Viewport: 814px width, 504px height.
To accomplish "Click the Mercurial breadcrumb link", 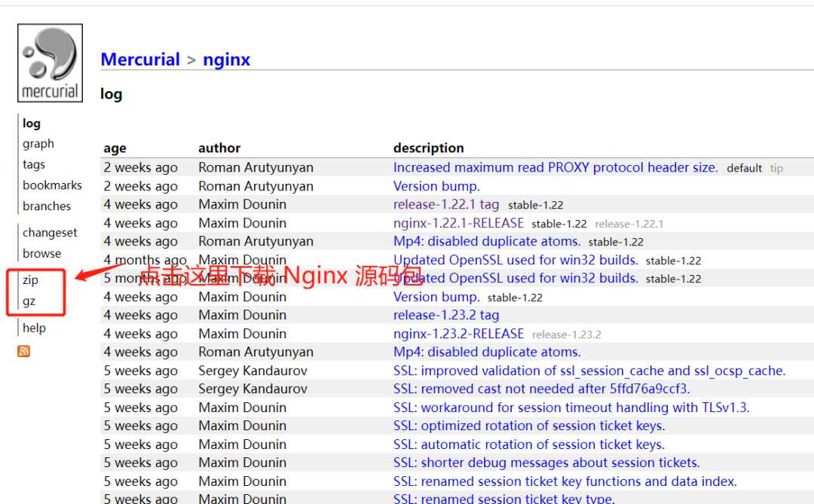I will point(140,59).
